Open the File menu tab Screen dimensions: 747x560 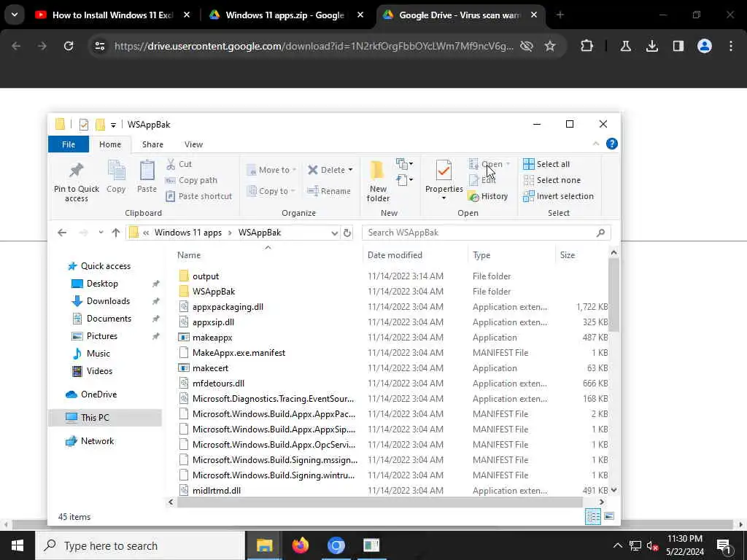[69, 144]
